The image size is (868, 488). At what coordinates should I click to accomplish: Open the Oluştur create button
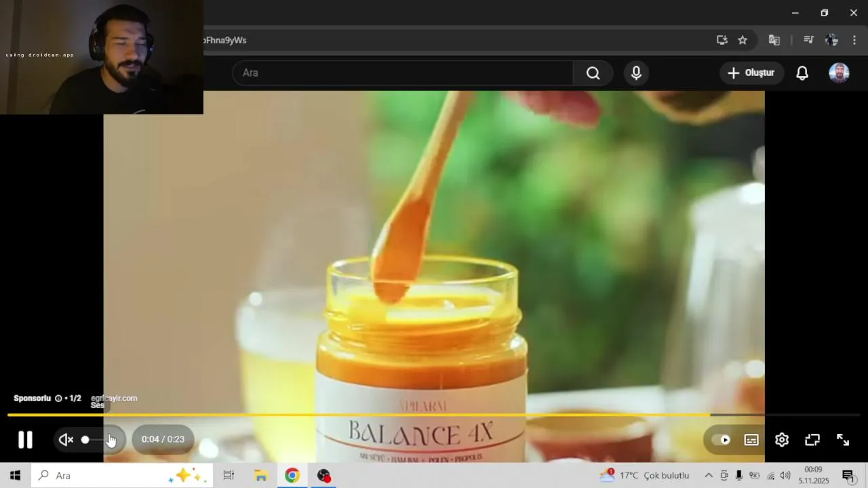pos(751,73)
